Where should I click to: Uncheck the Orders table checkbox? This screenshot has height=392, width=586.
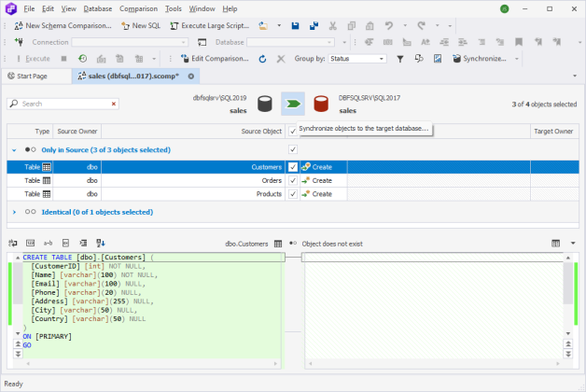(x=293, y=180)
